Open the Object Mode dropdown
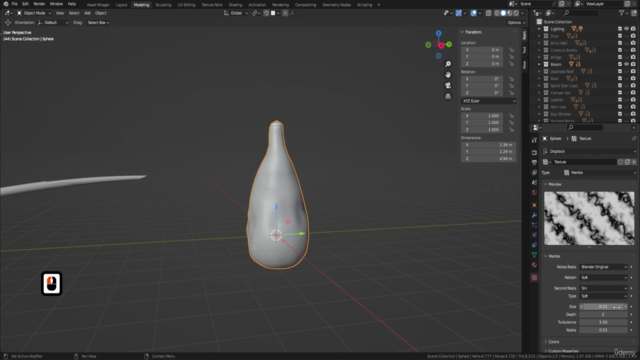Screen dimensions: 640x360 tap(33, 13)
